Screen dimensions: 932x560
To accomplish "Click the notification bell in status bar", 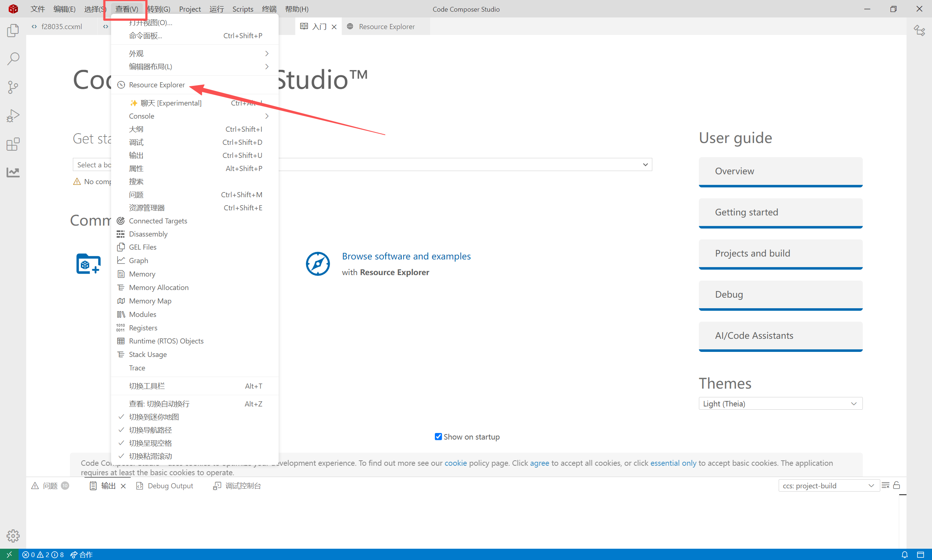I will pos(904,554).
